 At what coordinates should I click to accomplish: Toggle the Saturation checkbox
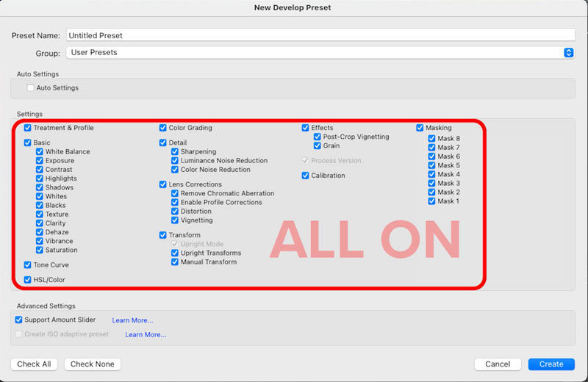pyautogui.click(x=40, y=250)
